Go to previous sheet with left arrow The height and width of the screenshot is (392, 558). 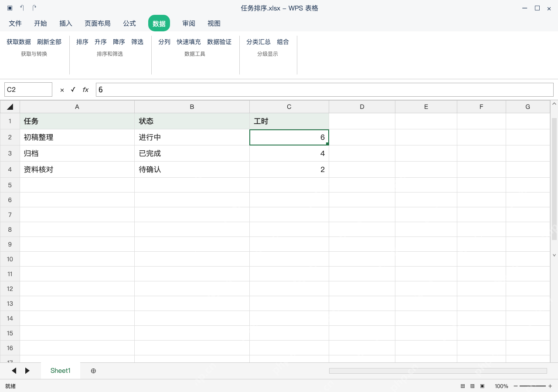tap(14, 371)
